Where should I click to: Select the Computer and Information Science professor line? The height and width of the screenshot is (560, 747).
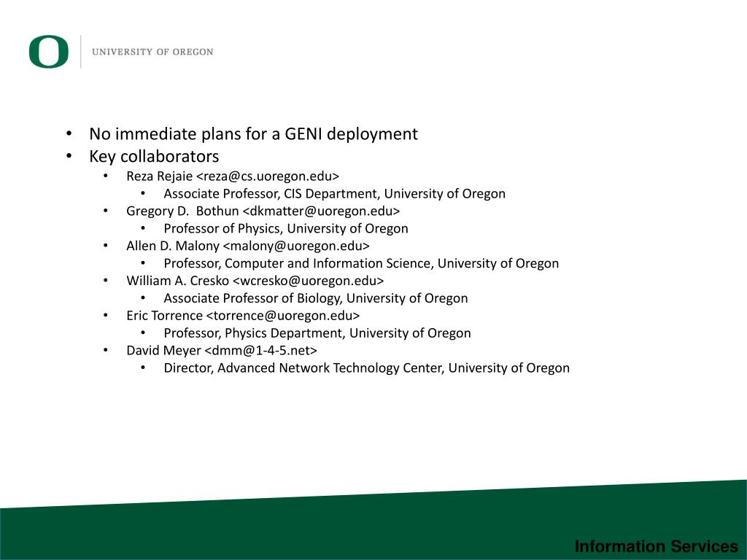click(361, 263)
